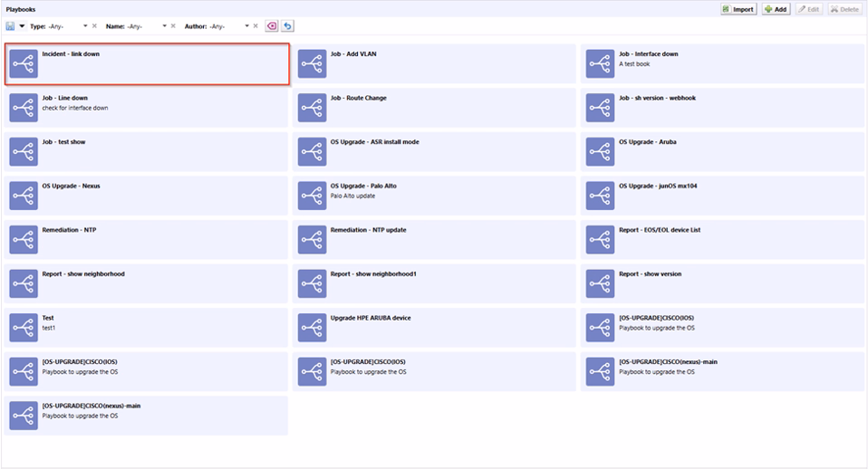Screen dimensions: 868x469
Task: Click the Add button
Action: [776, 9]
